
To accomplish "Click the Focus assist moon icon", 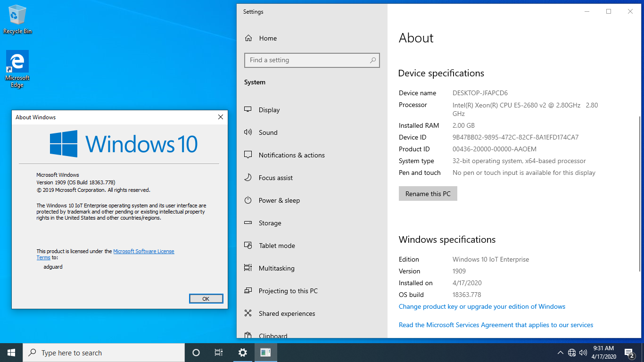I will pos(248,178).
